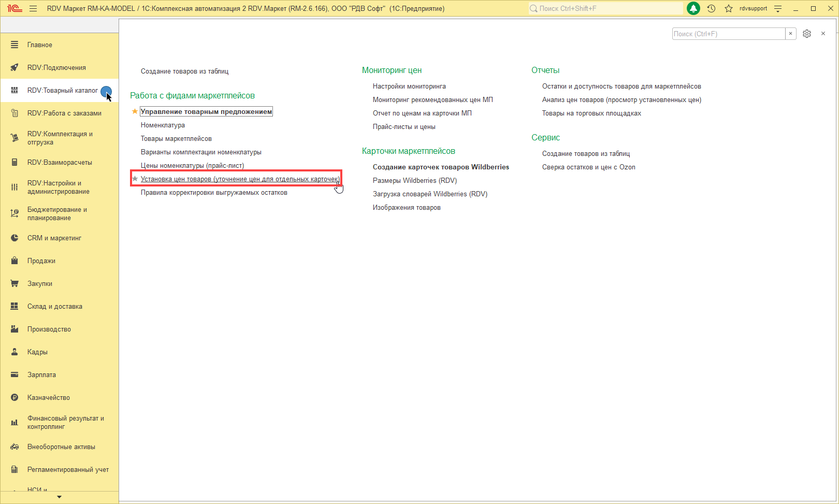Viewport: 839px width, 504px height.
Task: Open Отчет по ценам на карточки МП
Action: 422,113
